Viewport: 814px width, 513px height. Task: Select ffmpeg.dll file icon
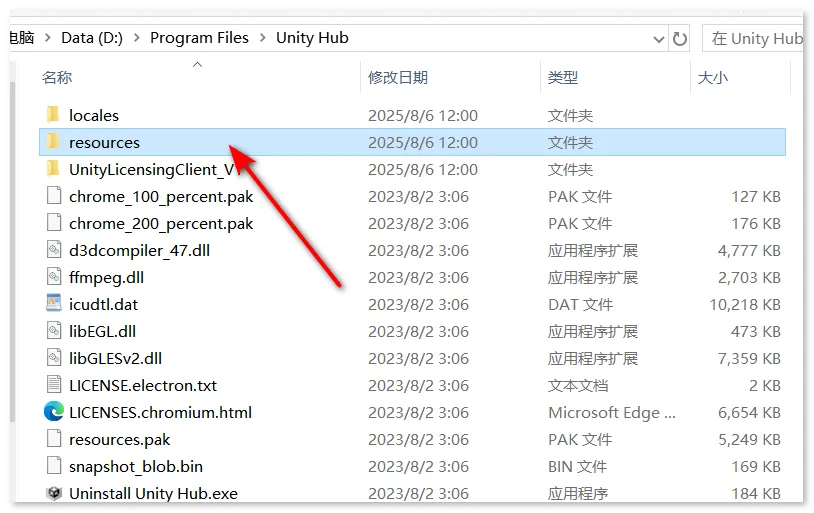[53, 277]
